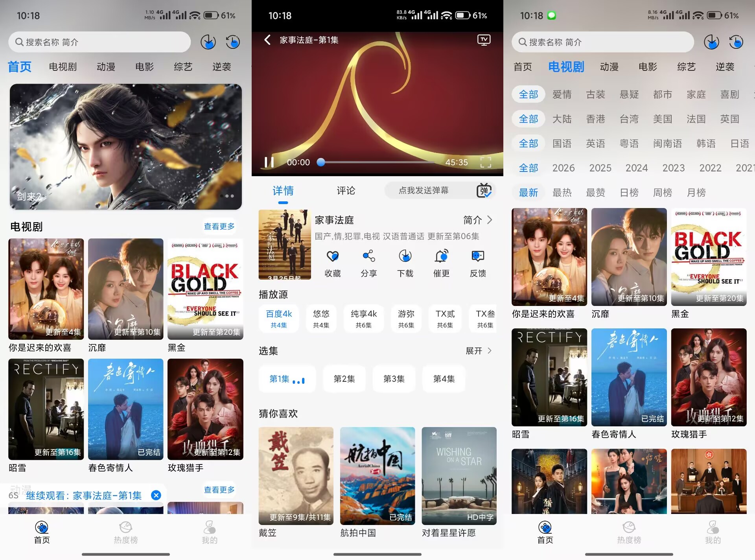Open the 简介 chevron for 家事法庭
Screen dimensions: 755x560
[x=478, y=220]
